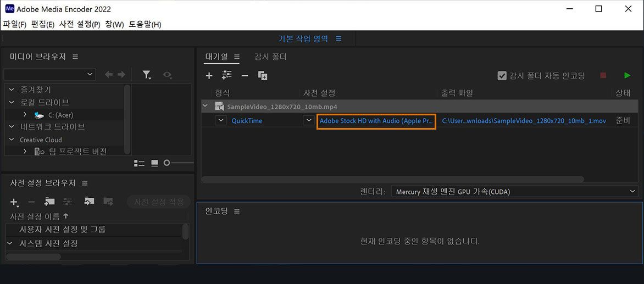
Task: Open the Edit menu
Action: (x=43, y=24)
